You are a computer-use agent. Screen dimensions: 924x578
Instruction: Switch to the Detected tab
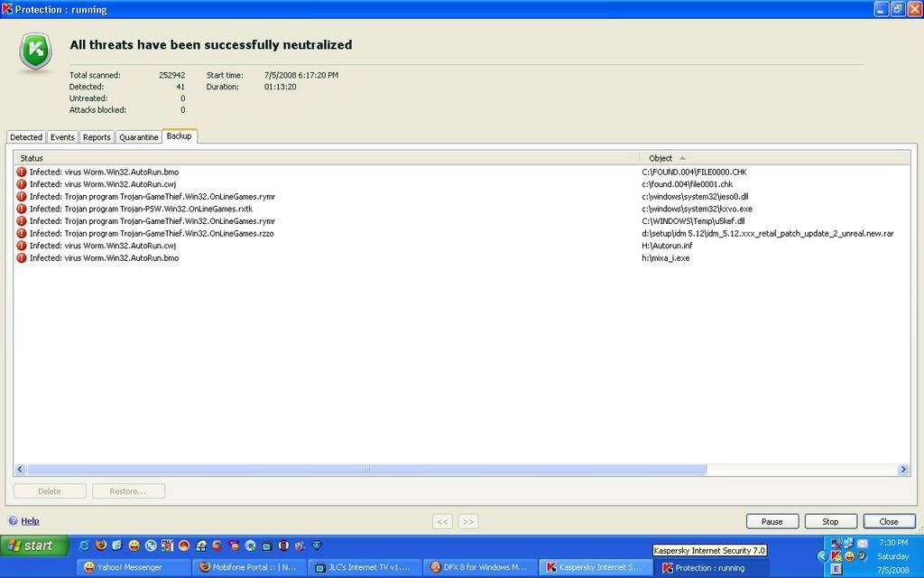tap(26, 137)
